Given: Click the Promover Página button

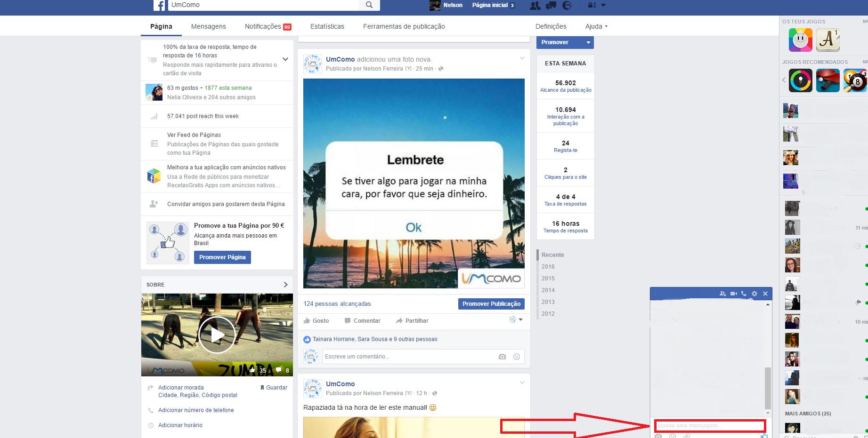Looking at the screenshot, I should click(x=222, y=257).
